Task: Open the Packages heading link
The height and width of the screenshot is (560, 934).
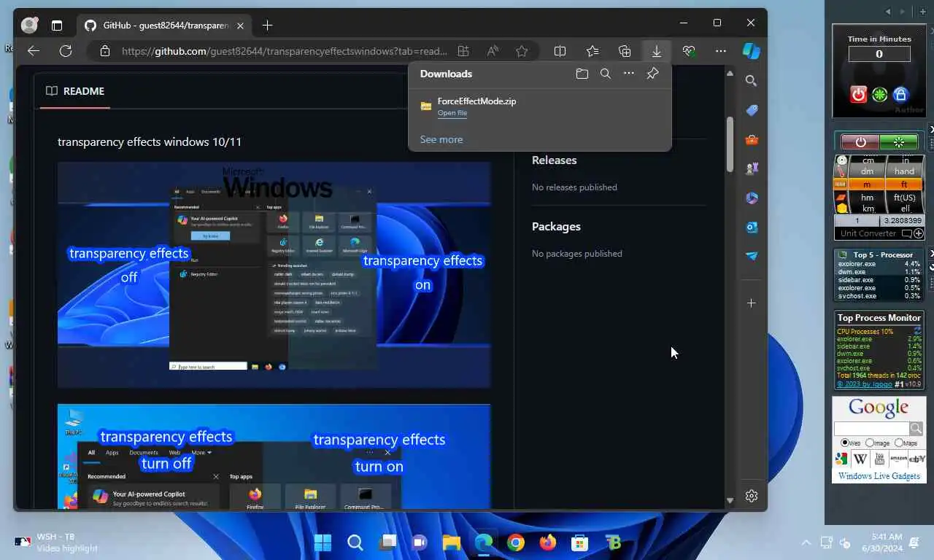Action: (556, 227)
